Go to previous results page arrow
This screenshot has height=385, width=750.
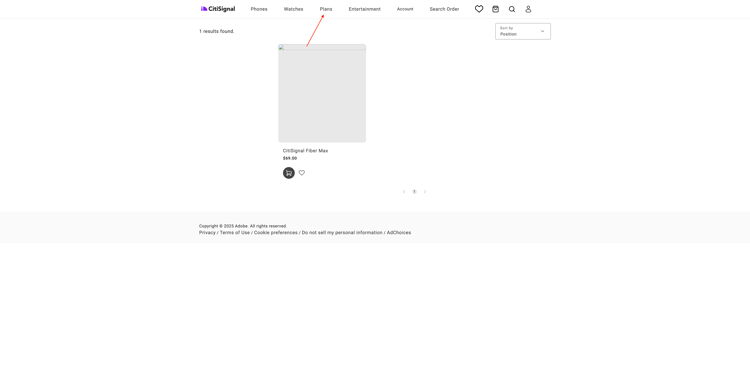404,192
